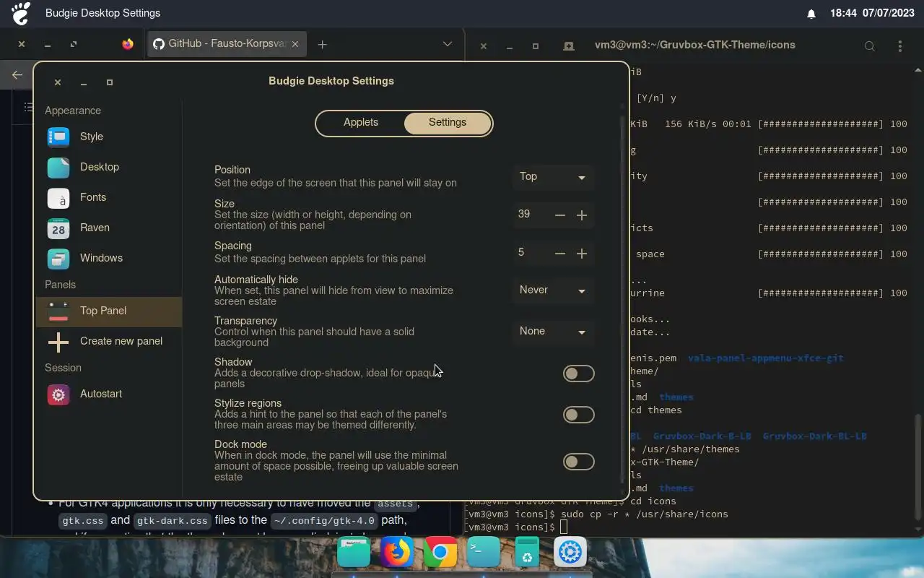Enable the Dock mode switch

tap(578, 462)
